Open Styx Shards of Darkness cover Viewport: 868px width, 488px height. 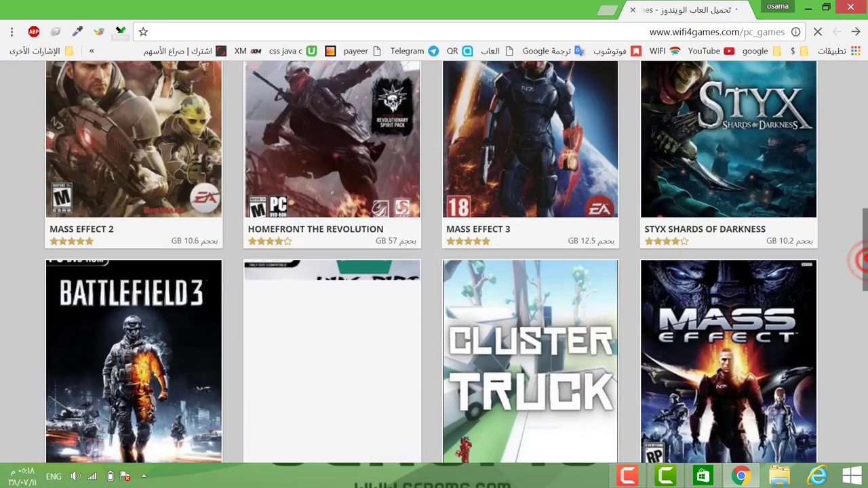[x=728, y=139]
